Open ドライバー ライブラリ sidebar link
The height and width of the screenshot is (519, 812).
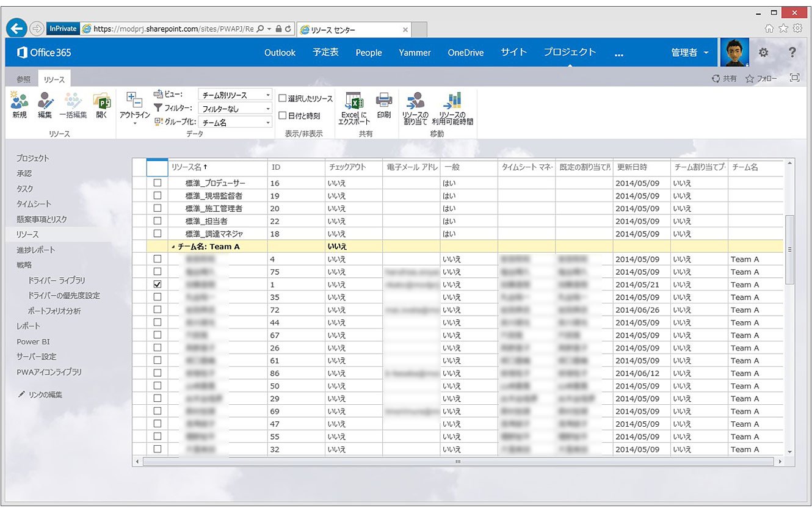(57, 280)
